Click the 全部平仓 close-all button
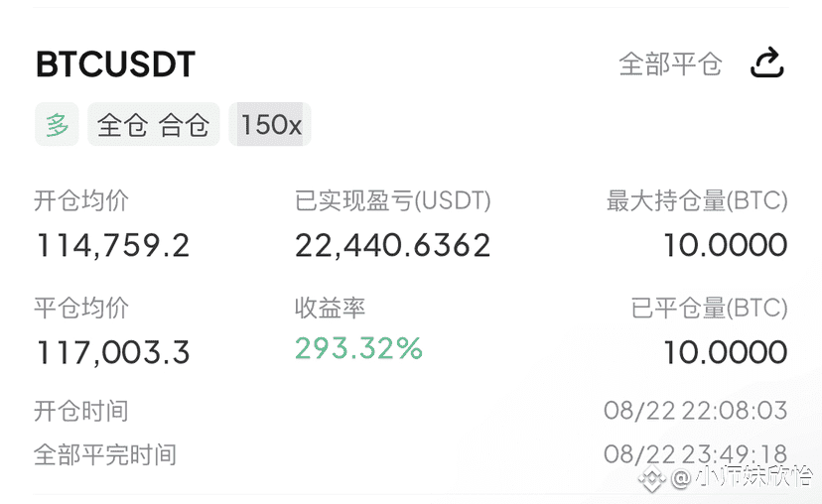Screen dimensions: 822x504 click(x=670, y=63)
